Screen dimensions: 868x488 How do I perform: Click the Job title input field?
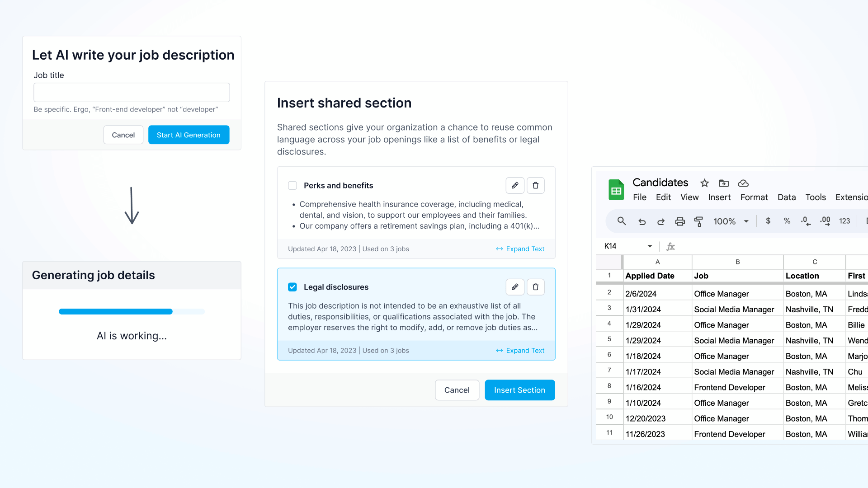pyautogui.click(x=132, y=92)
